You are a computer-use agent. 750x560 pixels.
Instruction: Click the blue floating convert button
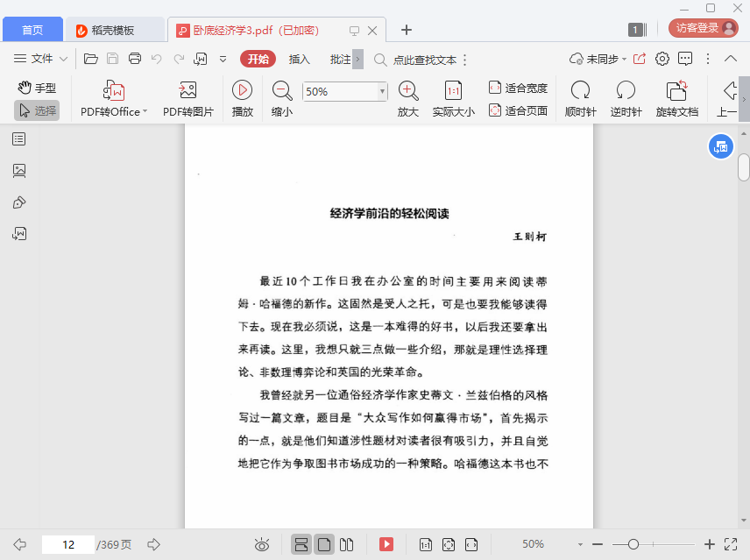[720, 147]
